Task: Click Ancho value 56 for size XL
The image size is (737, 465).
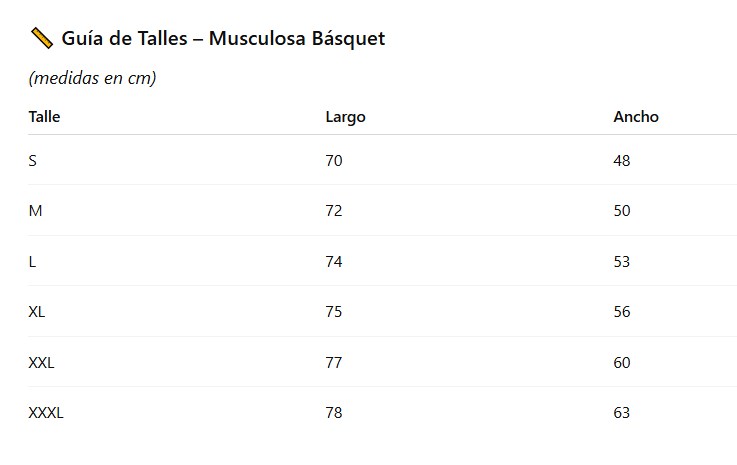Action: pyautogui.click(x=622, y=311)
